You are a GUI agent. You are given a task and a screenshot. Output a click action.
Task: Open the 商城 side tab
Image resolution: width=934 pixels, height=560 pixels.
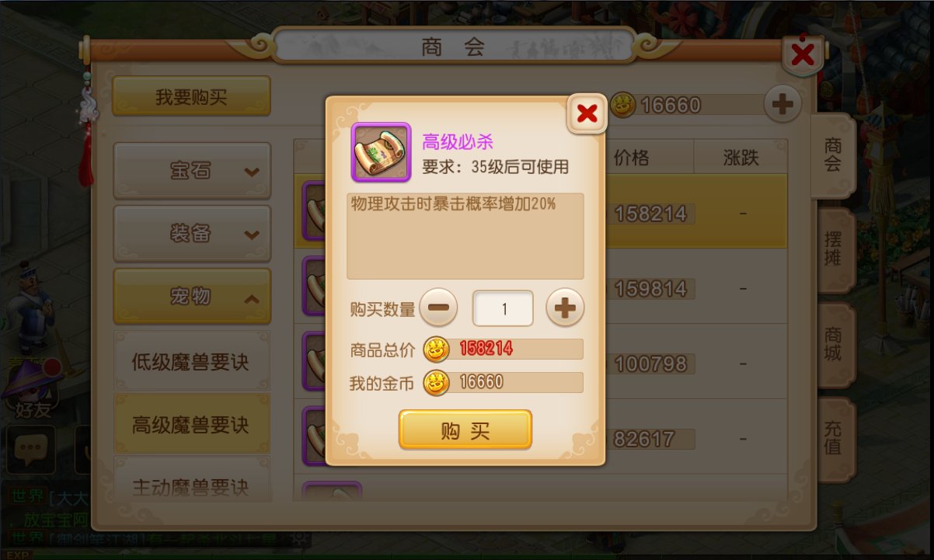pyautogui.click(x=835, y=345)
